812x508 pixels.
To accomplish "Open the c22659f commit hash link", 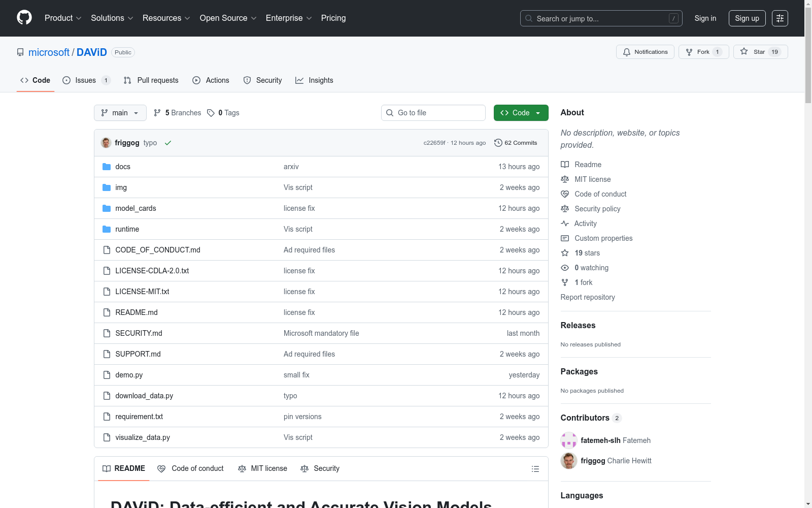I will [x=434, y=143].
